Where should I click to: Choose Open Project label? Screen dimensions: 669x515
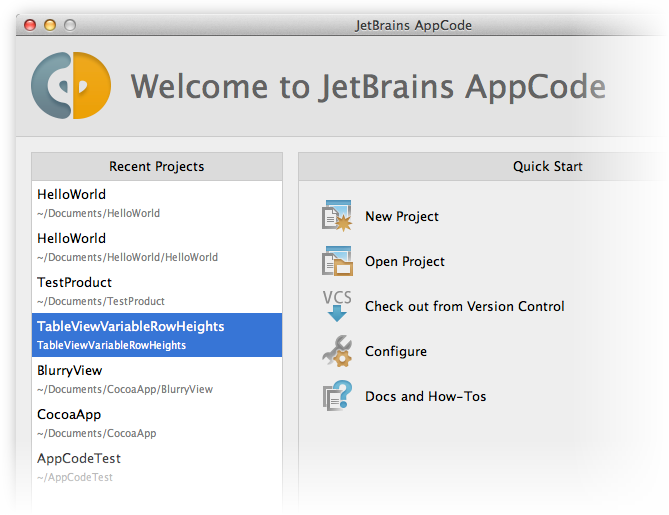pyautogui.click(x=404, y=261)
